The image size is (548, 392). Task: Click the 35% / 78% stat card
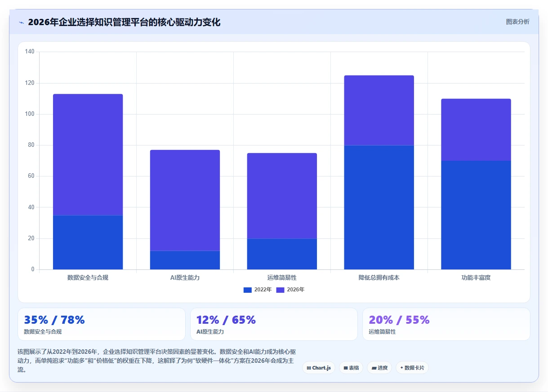102,324
